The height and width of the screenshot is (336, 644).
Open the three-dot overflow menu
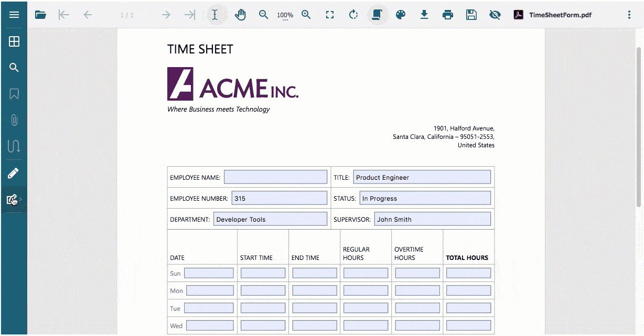(629, 15)
